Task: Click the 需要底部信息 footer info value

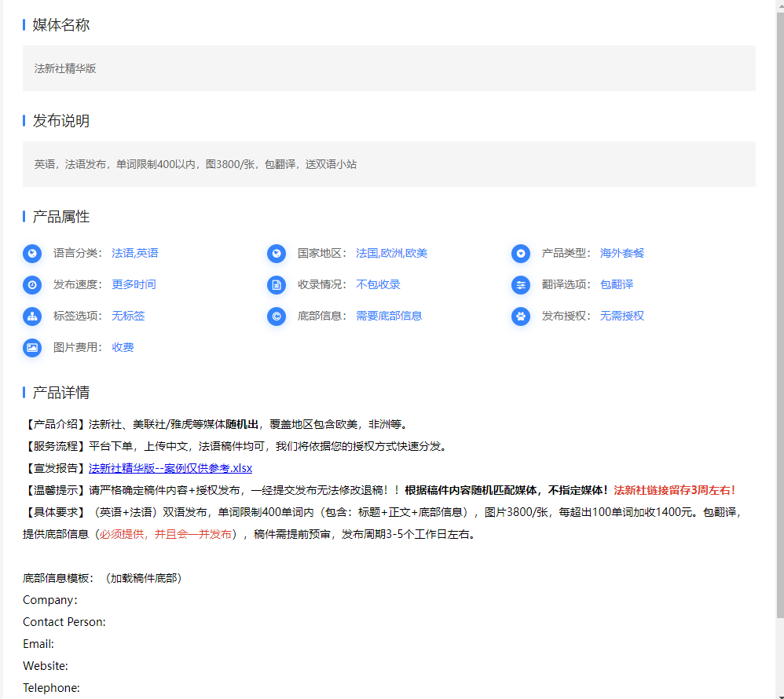Action: point(389,316)
